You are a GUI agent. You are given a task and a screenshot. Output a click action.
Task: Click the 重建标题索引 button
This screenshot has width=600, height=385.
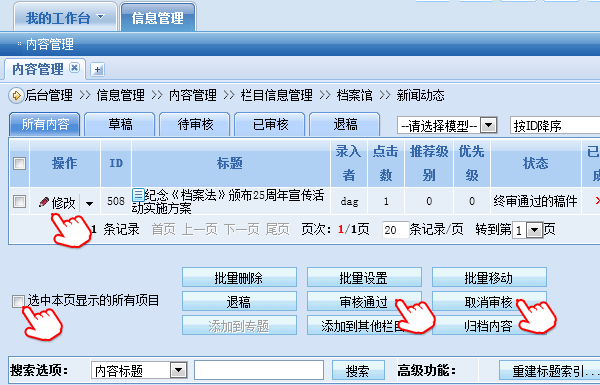coord(549,370)
